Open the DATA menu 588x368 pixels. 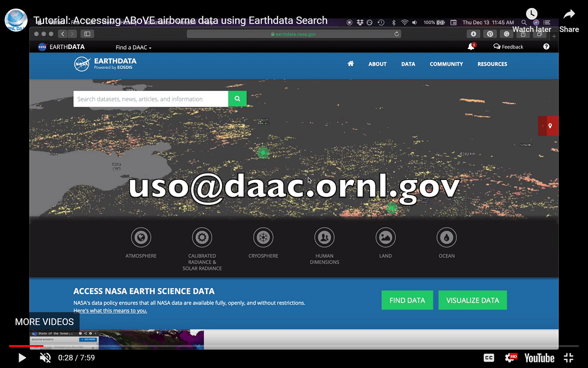click(x=408, y=64)
